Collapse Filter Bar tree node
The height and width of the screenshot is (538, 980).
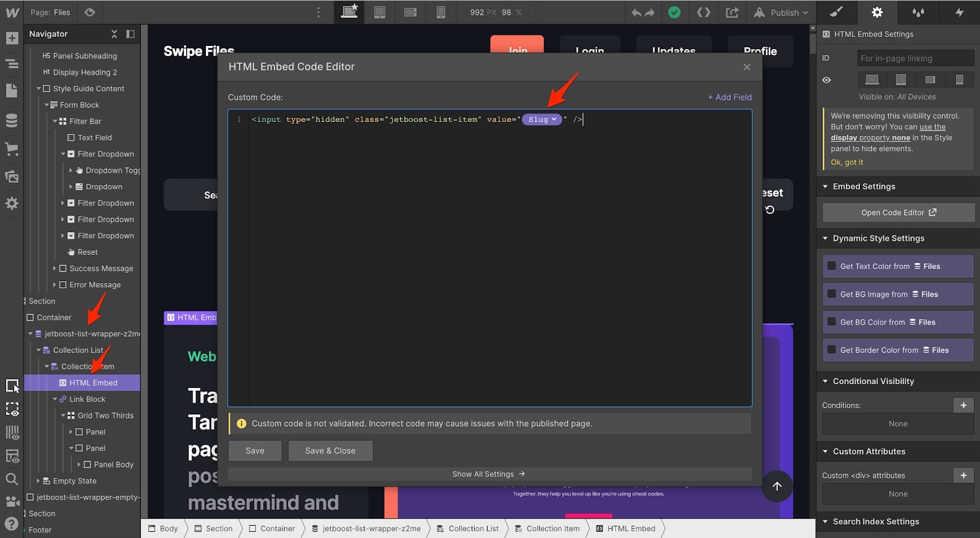coord(55,121)
